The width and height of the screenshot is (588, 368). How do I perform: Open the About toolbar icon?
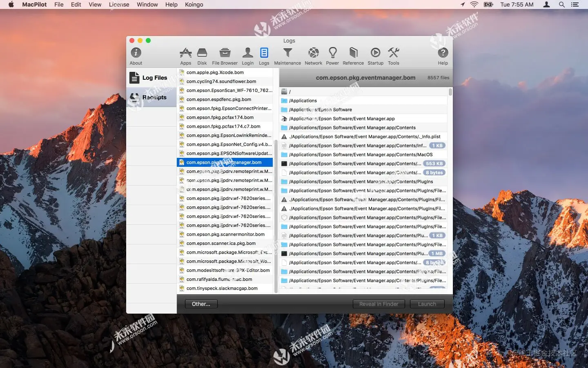(x=136, y=56)
